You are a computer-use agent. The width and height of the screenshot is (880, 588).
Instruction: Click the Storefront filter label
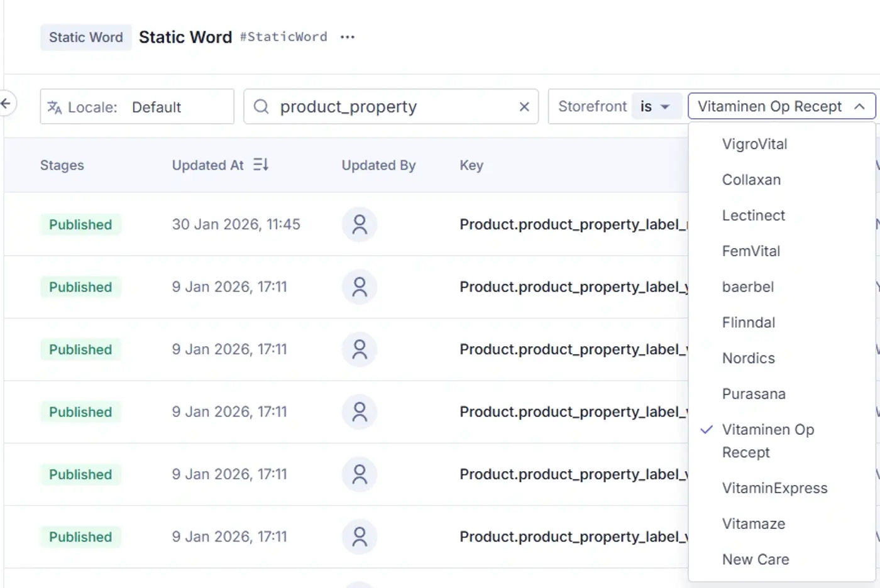(x=592, y=107)
